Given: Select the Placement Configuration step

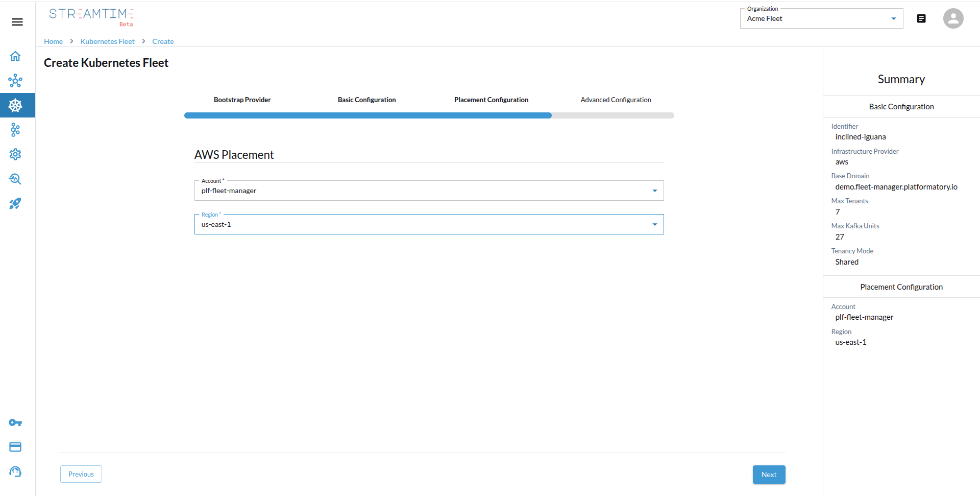Looking at the screenshot, I should 491,100.
